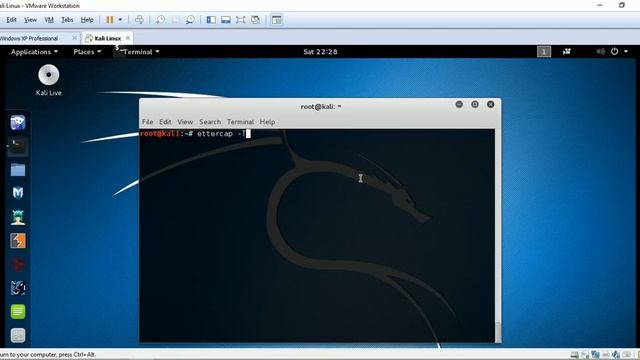Screen dimensions: 640x360
Task: Click the volume speaker icon
Action: 600,51
